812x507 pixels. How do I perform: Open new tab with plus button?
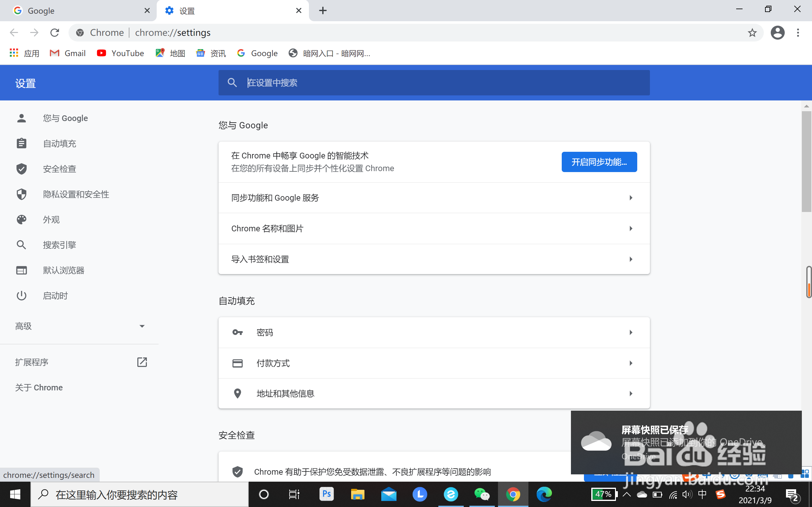(323, 11)
